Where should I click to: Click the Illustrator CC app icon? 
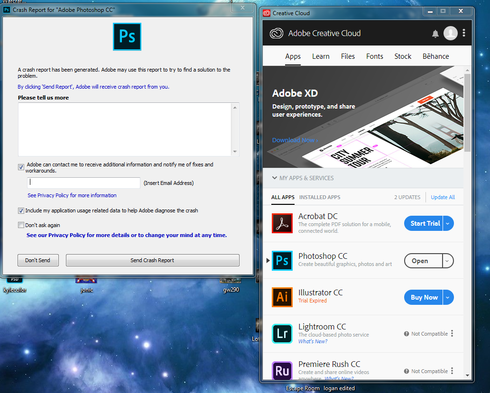pyautogui.click(x=282, y=297)
